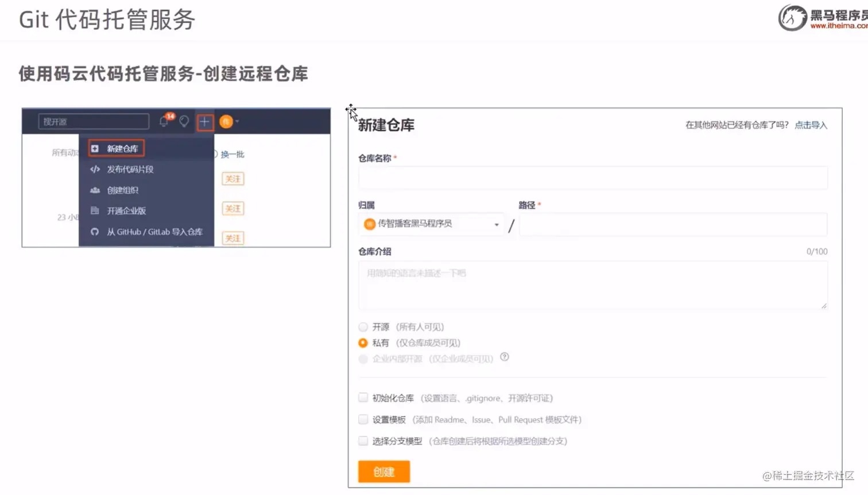Click the orange 创建 button

383,471
